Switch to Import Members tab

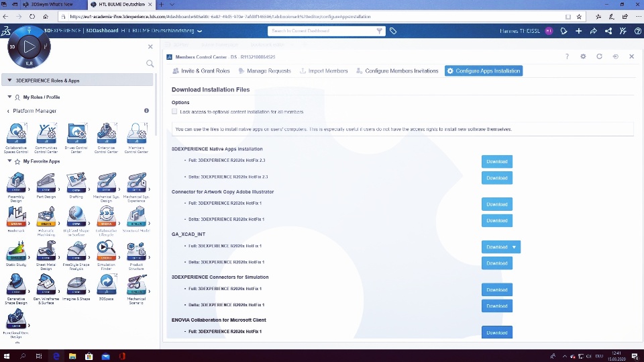tap(323, 71)
